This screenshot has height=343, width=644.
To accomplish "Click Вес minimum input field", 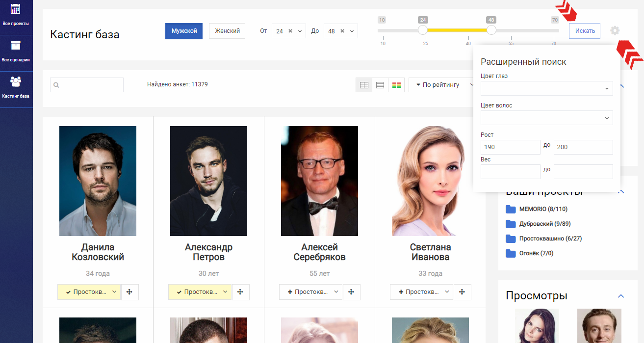I will point(510,172).
